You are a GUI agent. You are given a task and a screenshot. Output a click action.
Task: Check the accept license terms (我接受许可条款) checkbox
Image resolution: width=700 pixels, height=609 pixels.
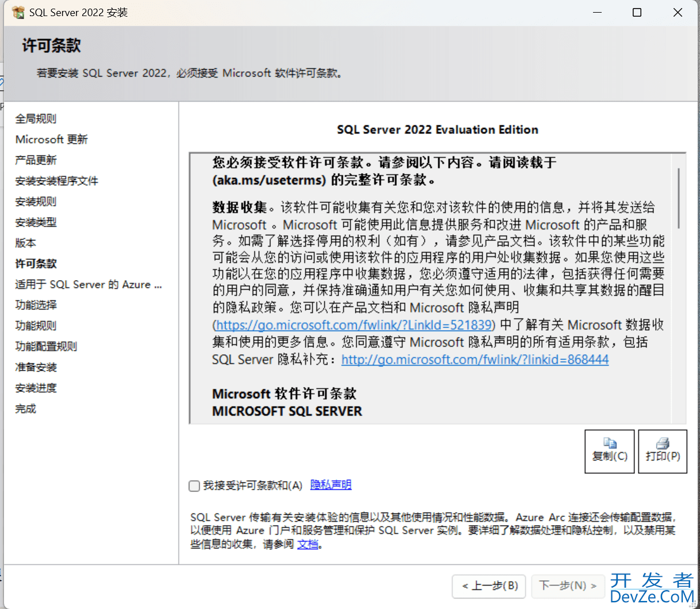(x=194, y=486)
